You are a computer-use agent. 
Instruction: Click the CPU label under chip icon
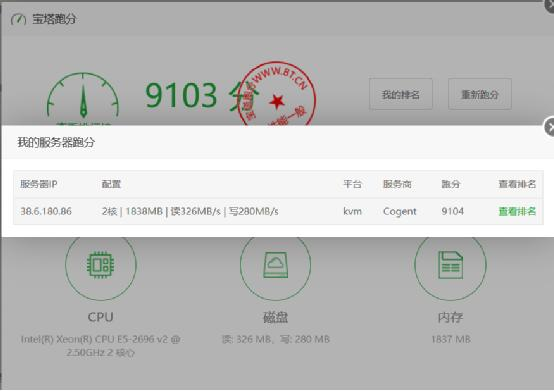tap(101, 317)
